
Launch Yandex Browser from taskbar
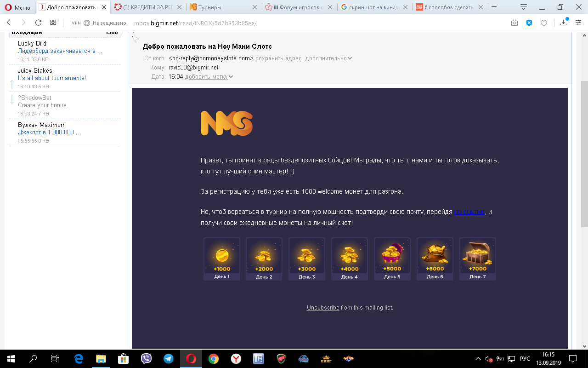click(x=236, y=359)
